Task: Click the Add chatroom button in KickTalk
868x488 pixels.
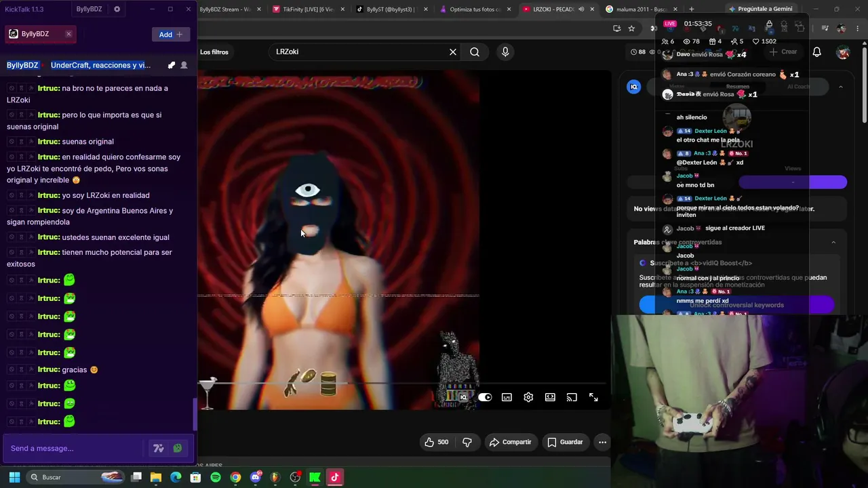Action: point(171,35)
